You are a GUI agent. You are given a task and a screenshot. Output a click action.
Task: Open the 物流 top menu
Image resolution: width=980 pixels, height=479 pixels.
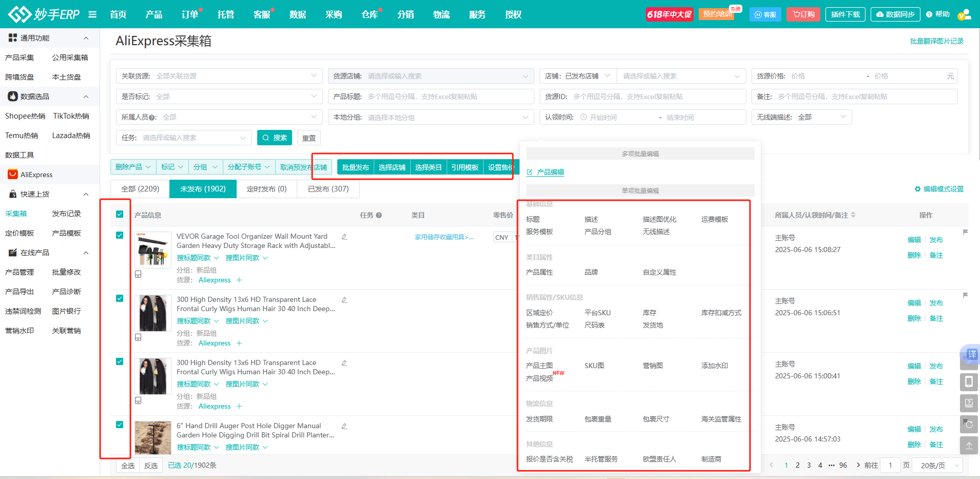click(x=441, y=14)
